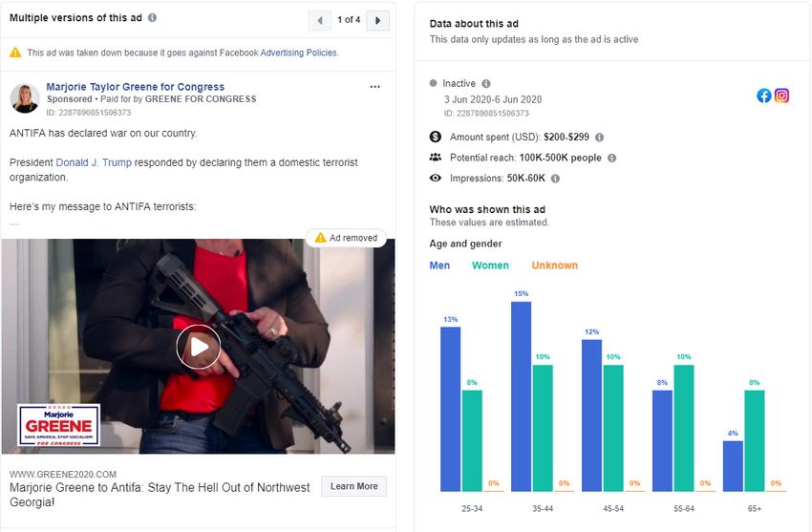Click Women 10% bar for 35-44

pos(543,428)
